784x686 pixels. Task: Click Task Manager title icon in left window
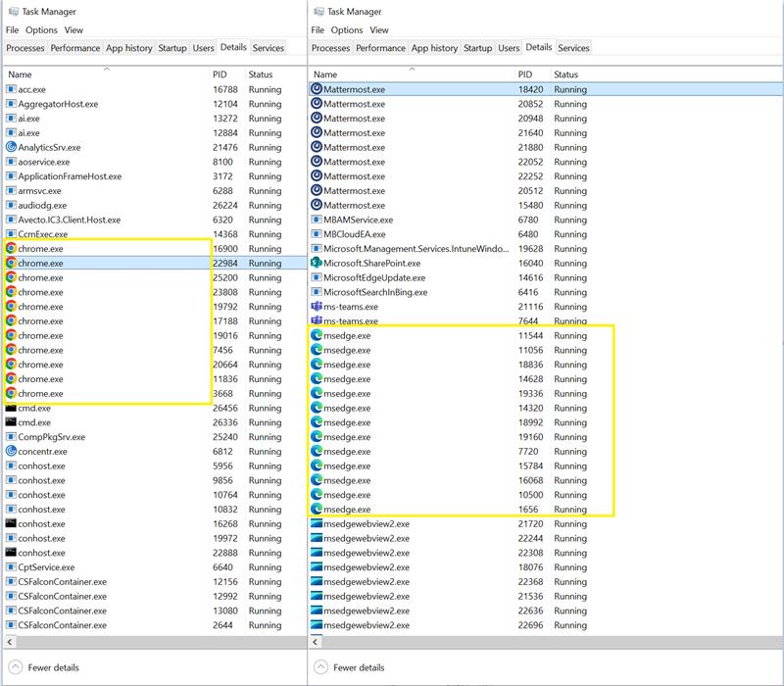(x=14, y=11)
